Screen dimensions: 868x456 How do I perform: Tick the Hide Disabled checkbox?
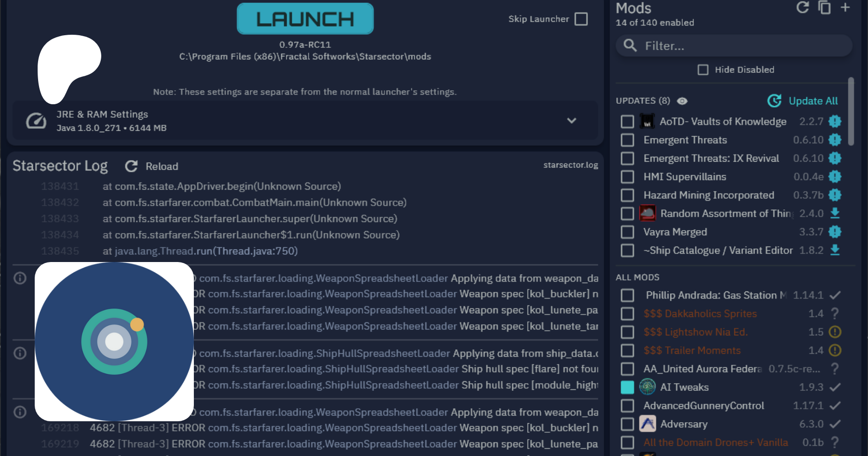703,70
